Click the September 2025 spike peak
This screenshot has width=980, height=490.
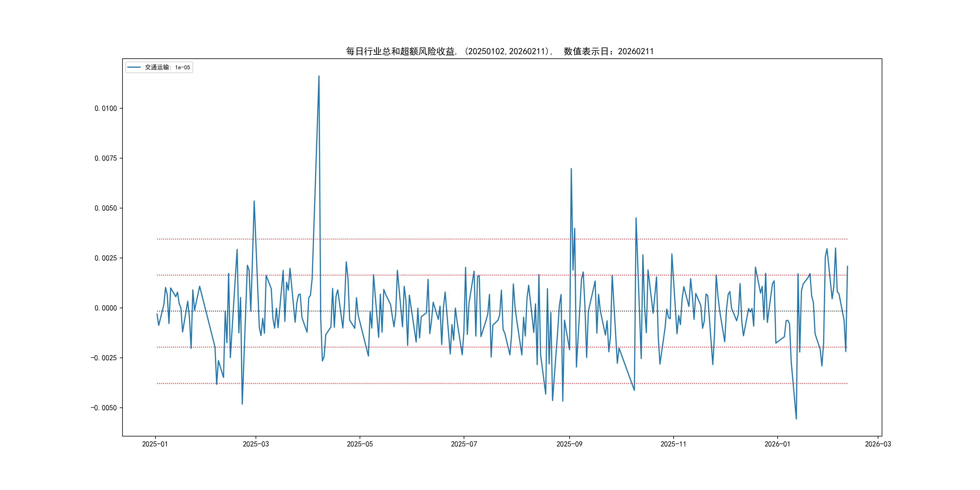pyautogui.click(x=571, y=169)
